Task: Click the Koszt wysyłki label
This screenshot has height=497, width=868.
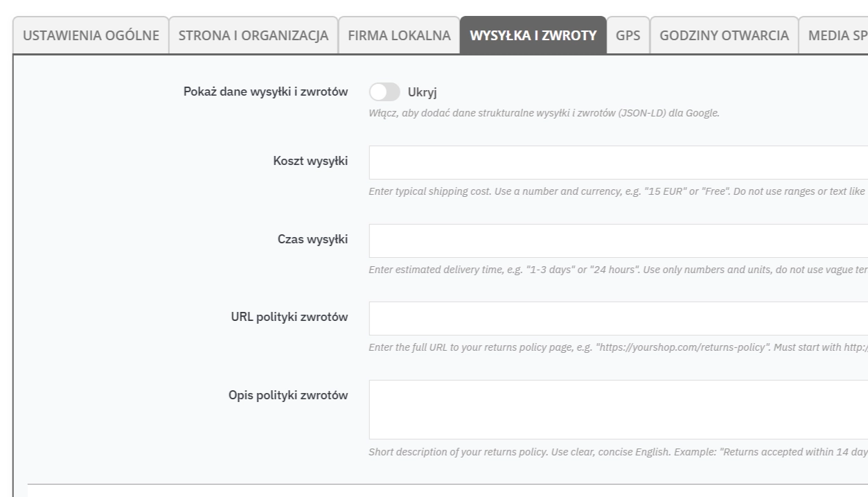Action: coord(310,162)
